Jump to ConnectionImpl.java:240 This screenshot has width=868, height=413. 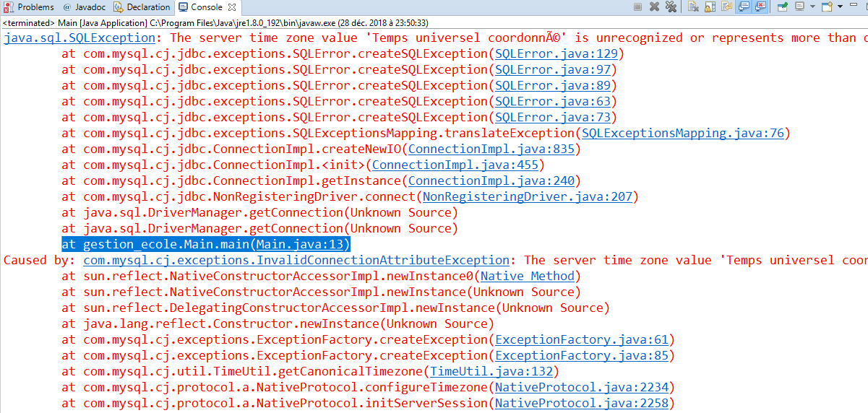pyautogui.click(x=491, y=181)
